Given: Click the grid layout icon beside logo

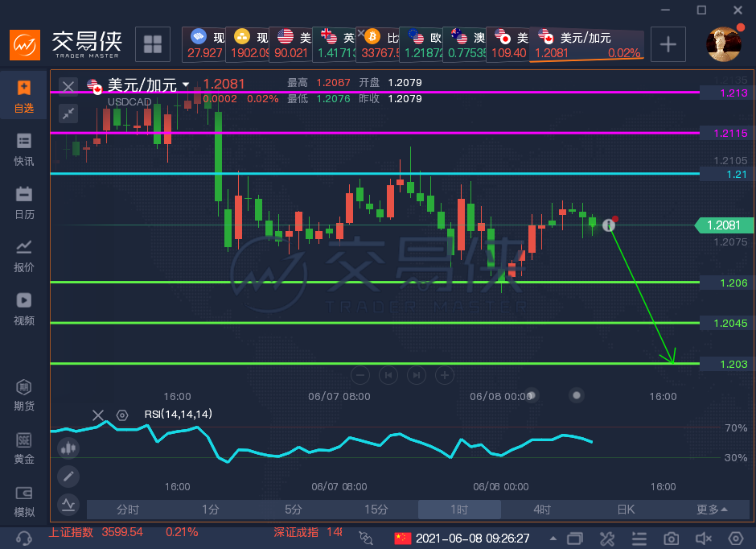Looking at the screenshot, I should pos(153,44).
